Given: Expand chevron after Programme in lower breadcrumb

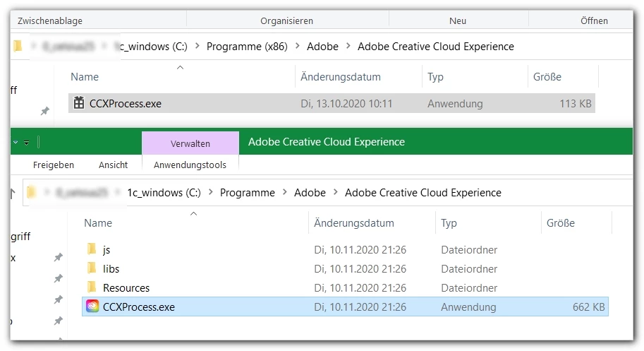Looking at the screenshot, I should [285, 192].
